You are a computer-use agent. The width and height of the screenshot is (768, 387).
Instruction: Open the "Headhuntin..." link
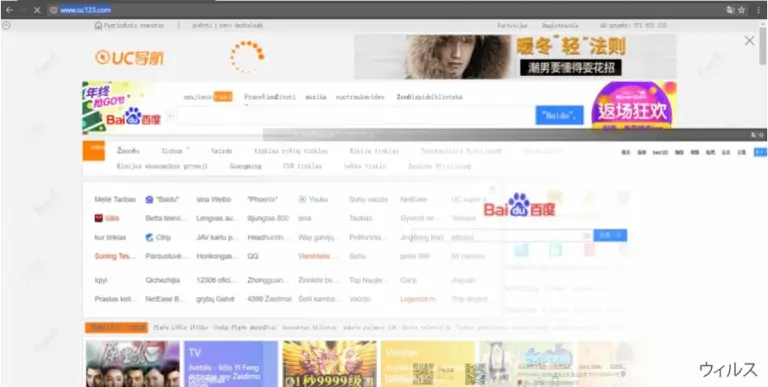click(x=268, y=238)
